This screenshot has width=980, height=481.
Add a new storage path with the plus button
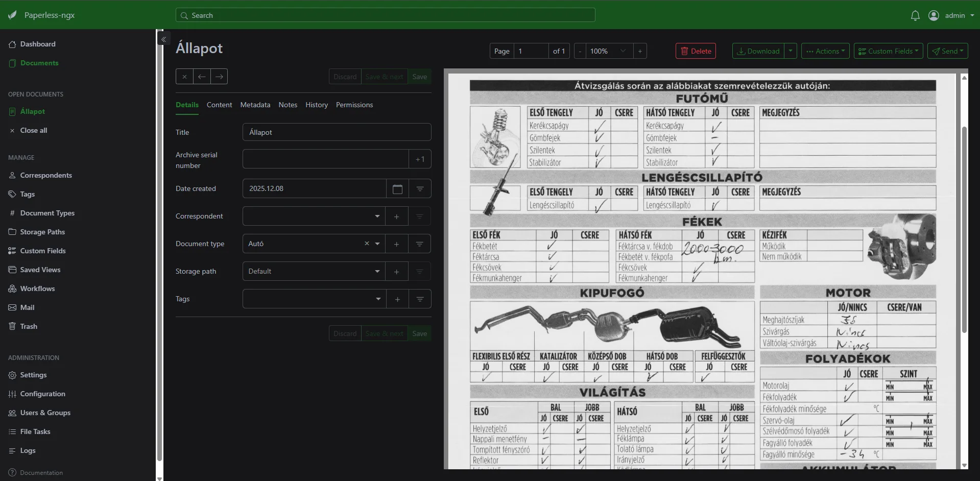(396, 272)
